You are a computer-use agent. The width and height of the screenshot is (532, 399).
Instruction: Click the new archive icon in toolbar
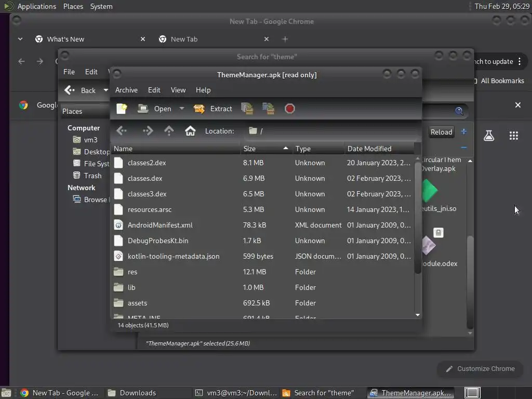(x=122, y=109)
